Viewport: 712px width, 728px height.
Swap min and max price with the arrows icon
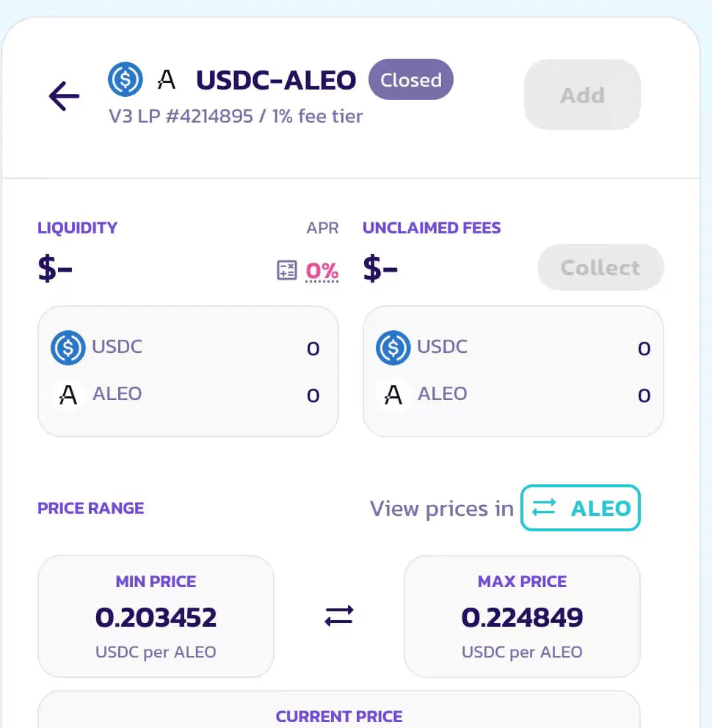(x=339, y=616)
